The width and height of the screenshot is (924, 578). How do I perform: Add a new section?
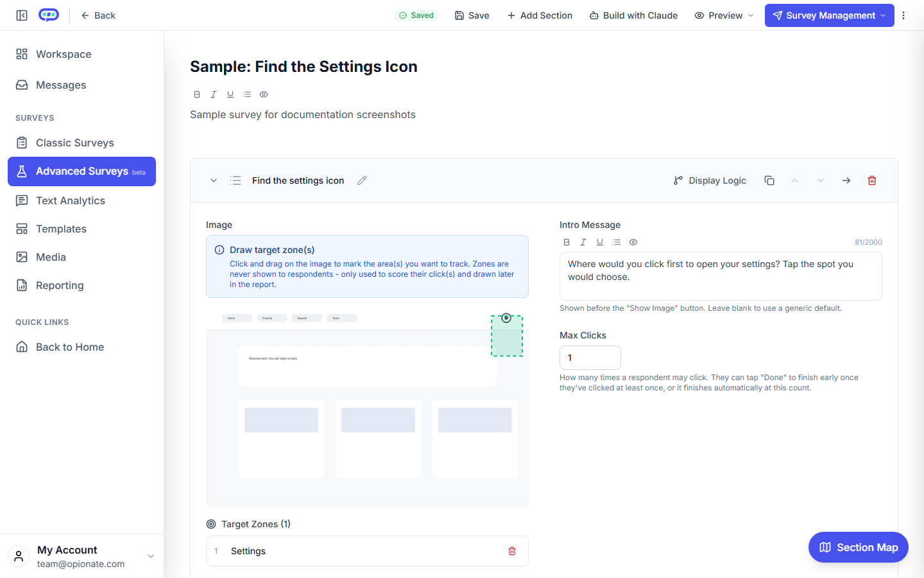(540, 15)
